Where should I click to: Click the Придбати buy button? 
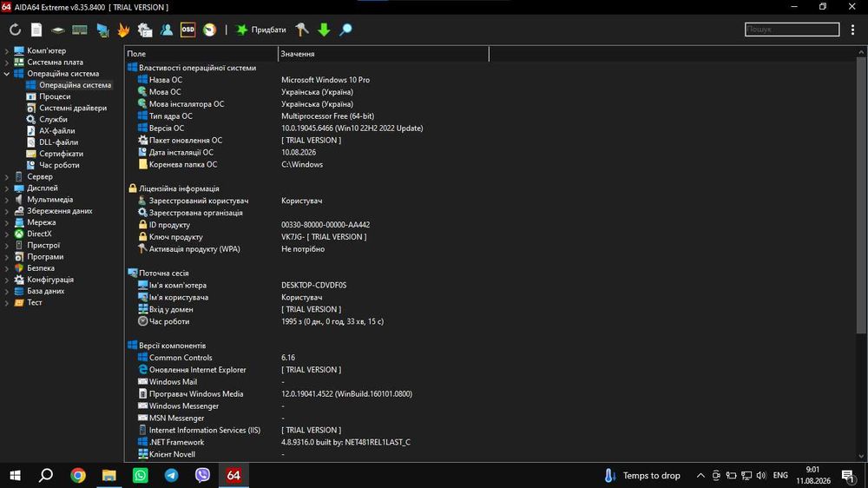point(261,30)
